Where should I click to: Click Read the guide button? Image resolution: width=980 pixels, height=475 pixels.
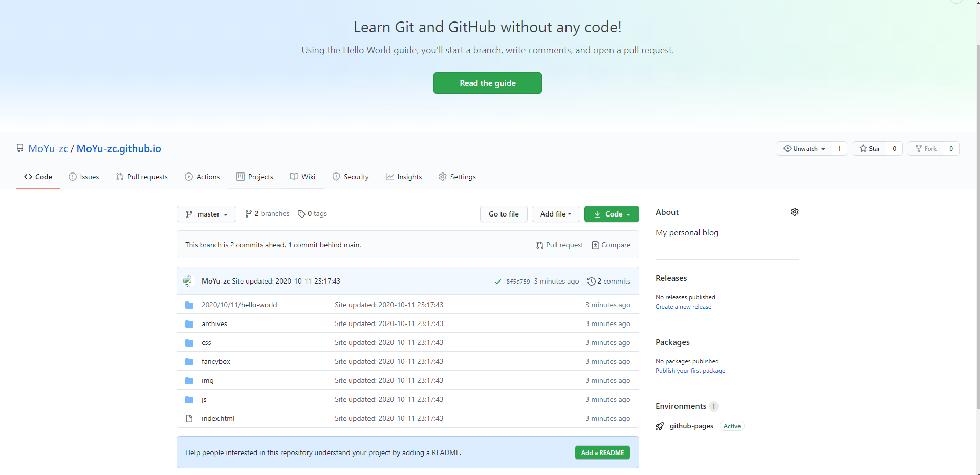tap(488, 83)
